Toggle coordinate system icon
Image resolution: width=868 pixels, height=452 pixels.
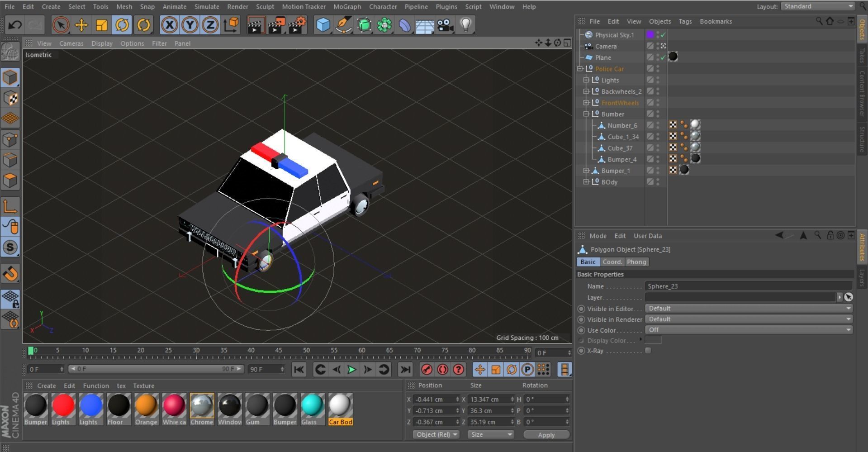[x=231, y=25]
